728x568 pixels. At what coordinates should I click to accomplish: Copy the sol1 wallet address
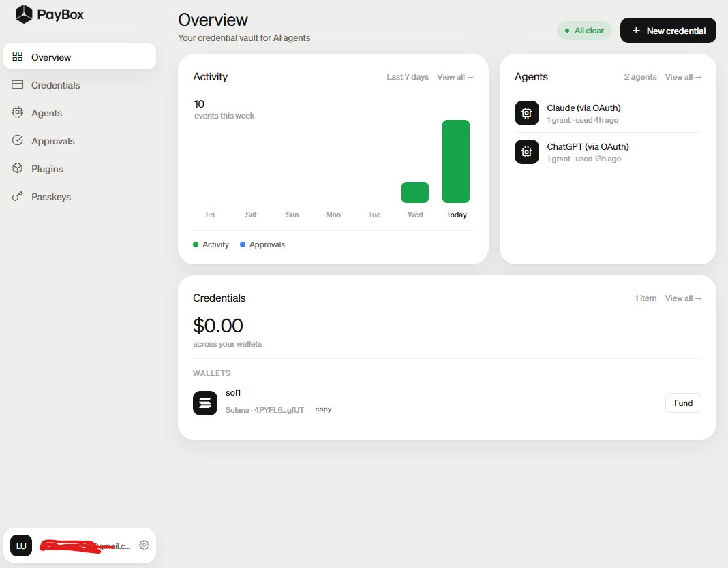tap(323, 409)
